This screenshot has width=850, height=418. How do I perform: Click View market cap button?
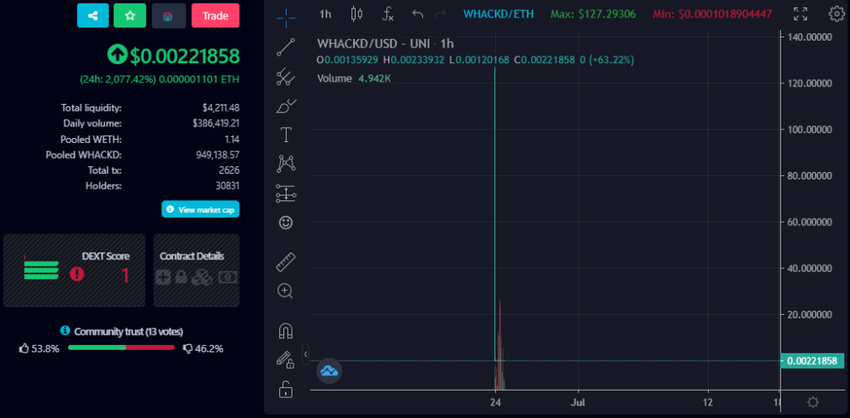click(x=201, y=209)
